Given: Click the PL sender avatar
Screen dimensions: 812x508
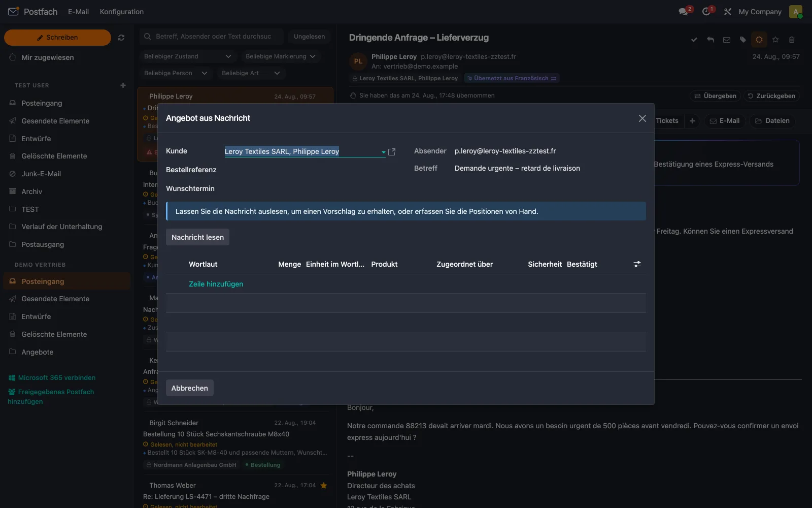Looking at the screenshot, I should pyautogui.click(x=358, y=61).
